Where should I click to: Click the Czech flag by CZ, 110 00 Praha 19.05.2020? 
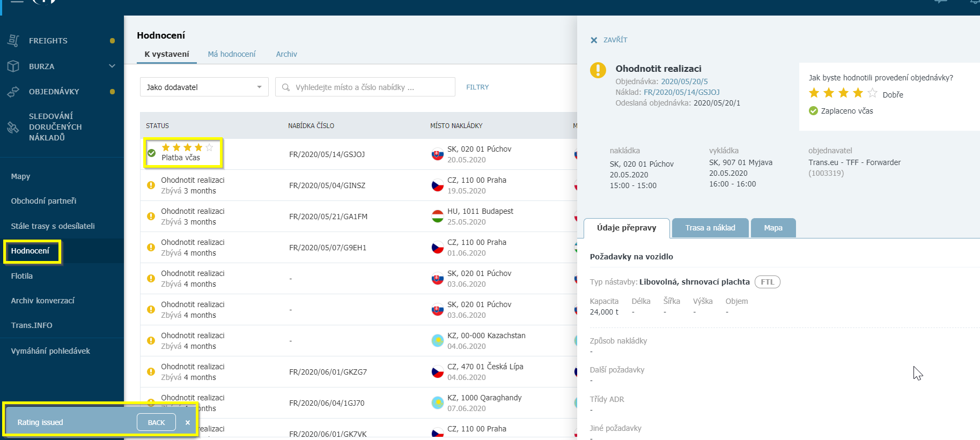click(x=438, y=185)
